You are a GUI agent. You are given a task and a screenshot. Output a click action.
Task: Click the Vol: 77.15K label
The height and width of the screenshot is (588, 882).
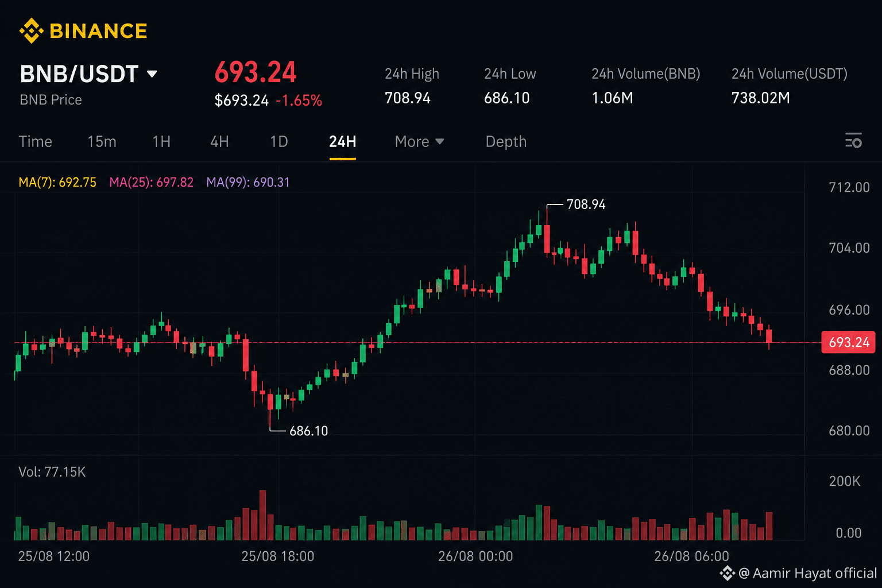[x=52, y=472]
